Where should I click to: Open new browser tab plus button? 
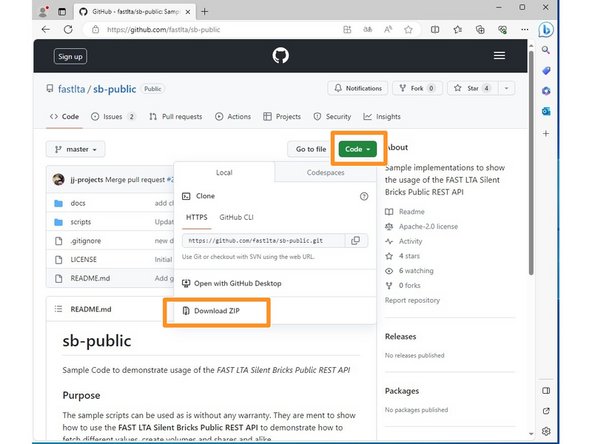(x=204, y=12)
